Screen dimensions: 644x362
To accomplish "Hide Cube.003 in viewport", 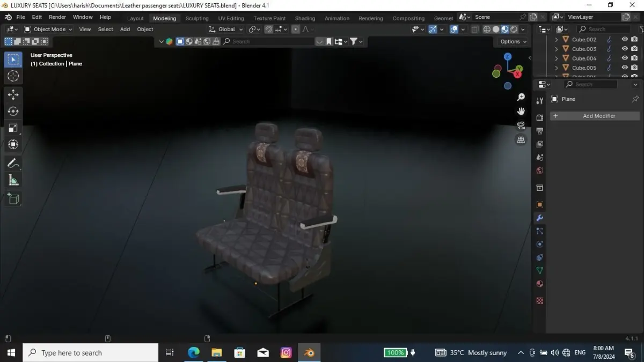I will 625,49.
